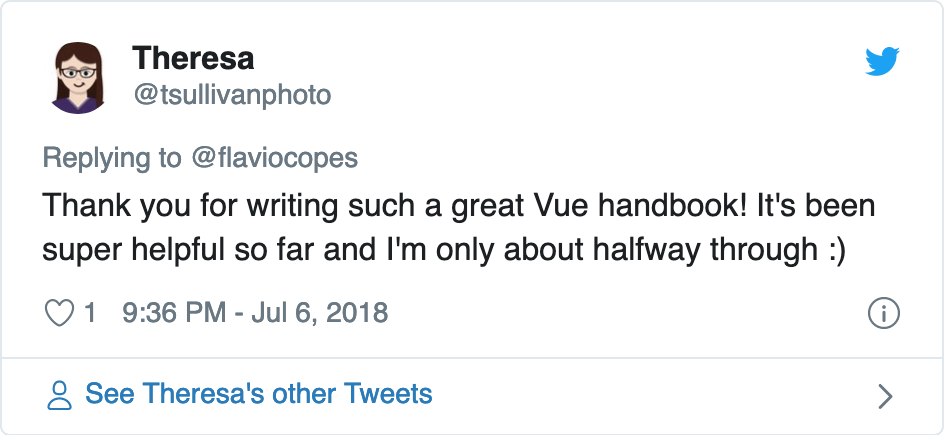Open Theresa's profile avatar image
This screenshot has width=944, height=435.
(76, 77)
